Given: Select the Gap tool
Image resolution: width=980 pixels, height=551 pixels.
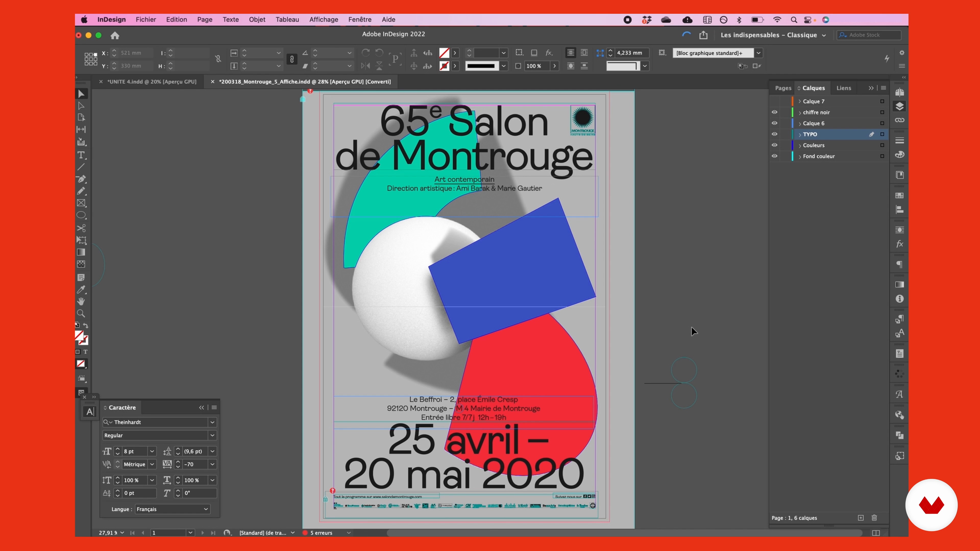Looking at the screenshot, I should (x=81, y=129).
